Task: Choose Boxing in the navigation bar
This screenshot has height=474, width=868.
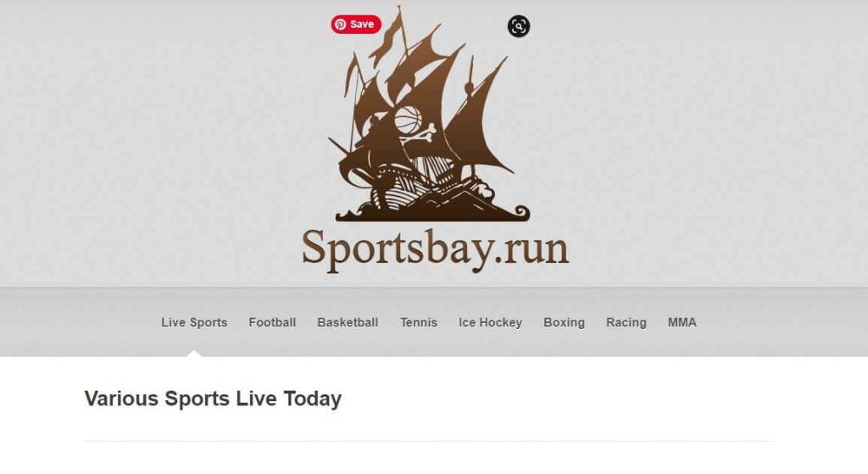Action: coord(564,322)
